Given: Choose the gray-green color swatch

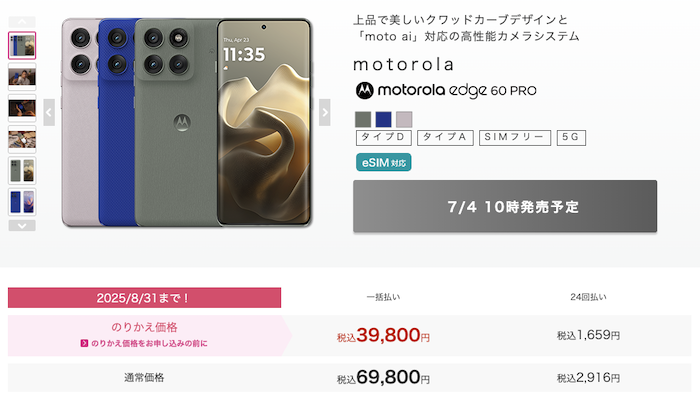Looking at the screenshot, I should click(363, 120).
